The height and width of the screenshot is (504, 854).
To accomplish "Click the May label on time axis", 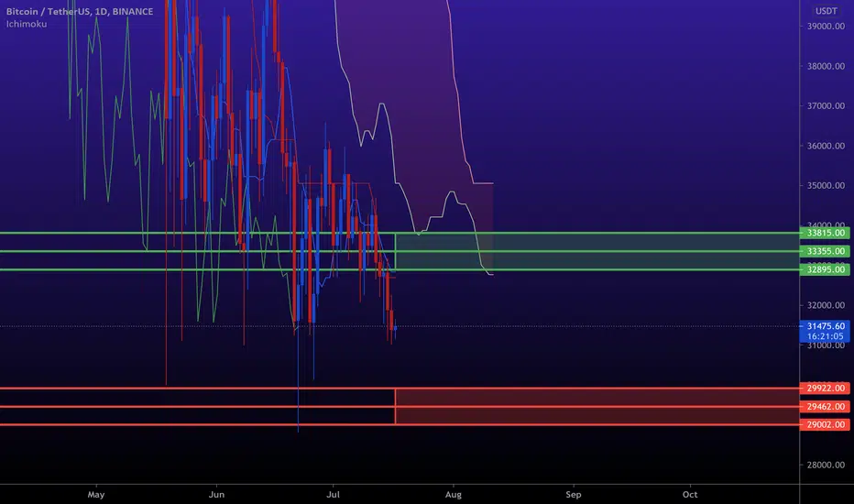I will (x=96, y=495).
